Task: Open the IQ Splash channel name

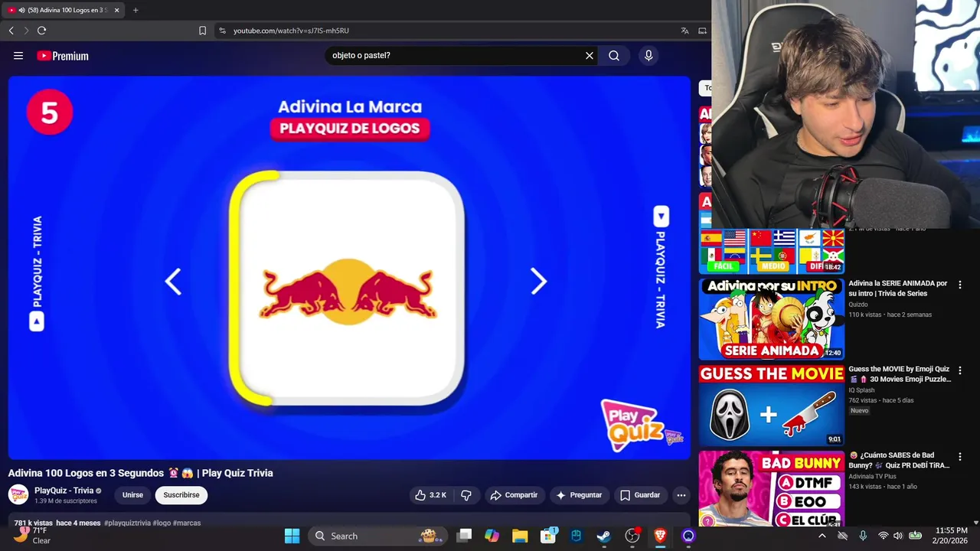Action: click(861, 390)
